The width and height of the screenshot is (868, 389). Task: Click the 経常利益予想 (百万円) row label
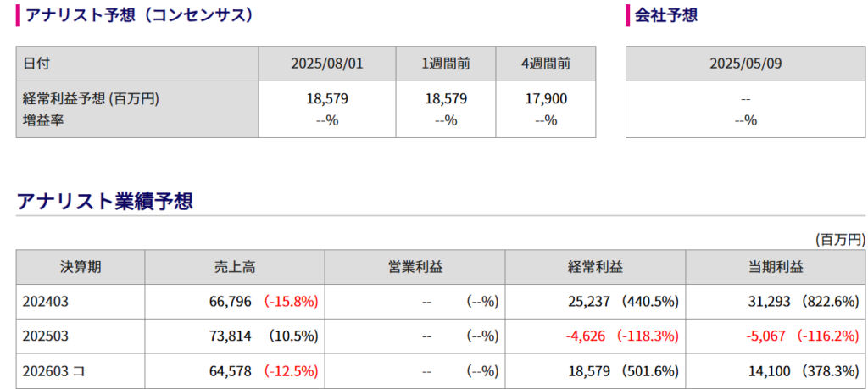pos(91,99)
